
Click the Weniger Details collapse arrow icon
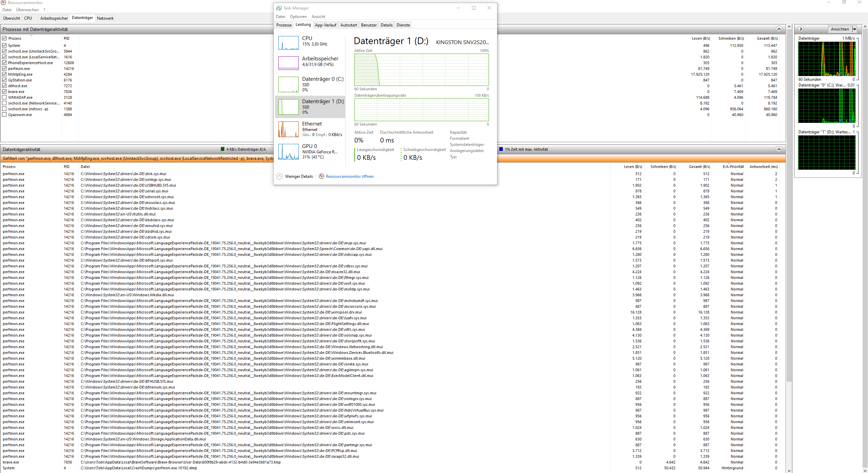(279, 176)
